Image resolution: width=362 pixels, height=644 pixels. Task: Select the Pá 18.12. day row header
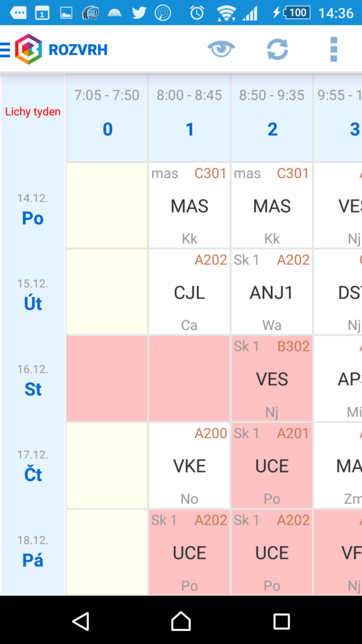(x=33, y=552)
